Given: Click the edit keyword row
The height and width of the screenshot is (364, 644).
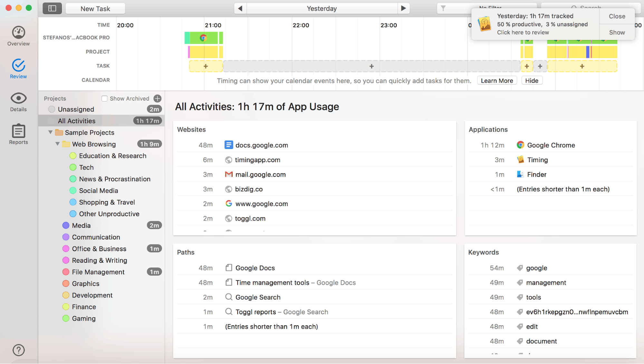Looking at the screenshot, I should tap(551, 326).
